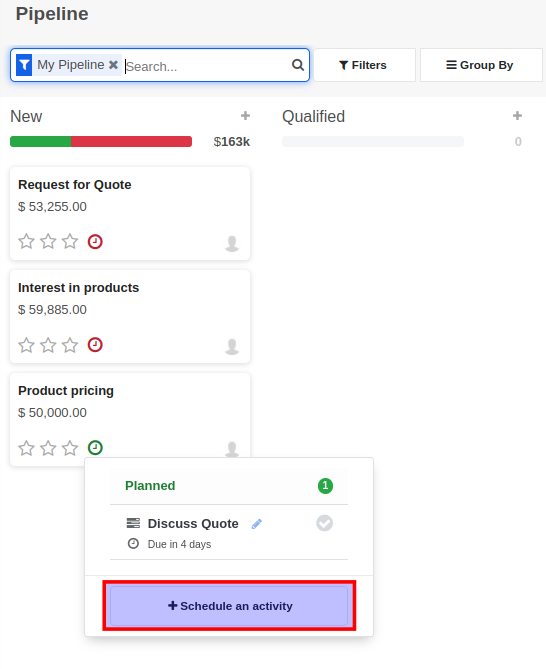This screenshot has width=546, height=669.
Task: Edit the Discuss Quote activity with the pencil
Action: [256, 524]
